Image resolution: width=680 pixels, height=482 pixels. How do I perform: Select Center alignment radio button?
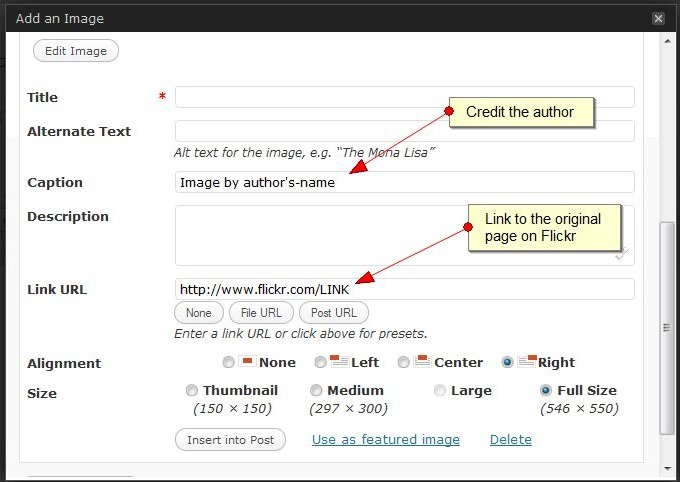click(x=403, y=362)
